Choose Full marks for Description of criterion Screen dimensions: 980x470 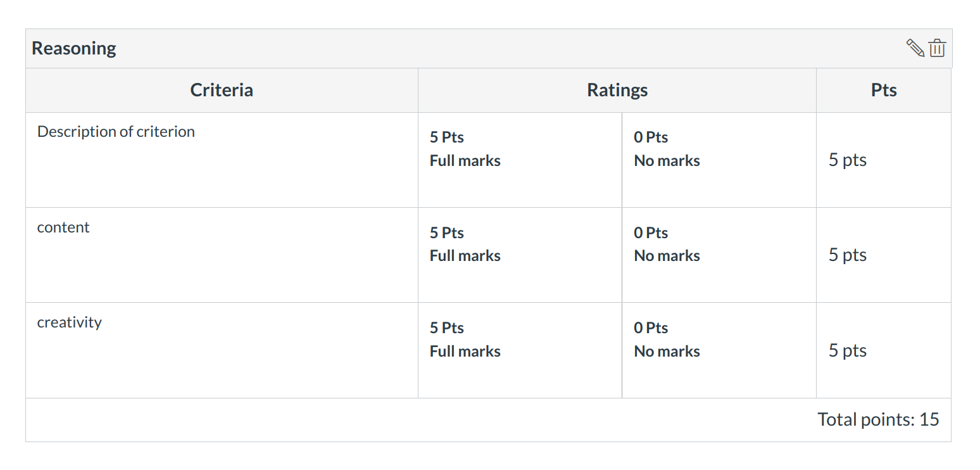(465, 160)
